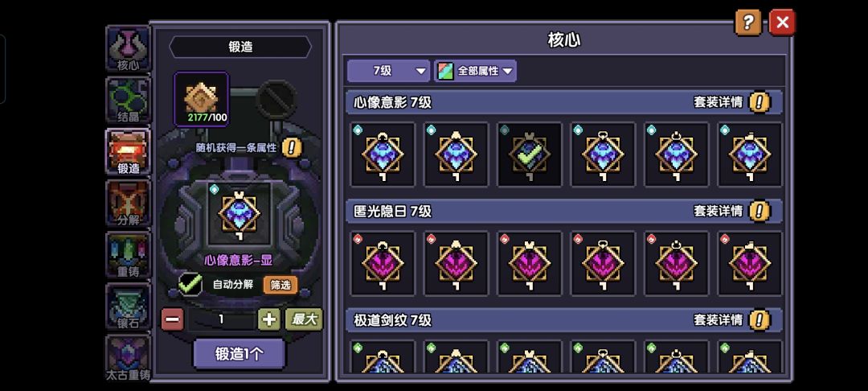868x391 pixels.
Task: Click the question mark help icon
Action: (x=748, y=23)
